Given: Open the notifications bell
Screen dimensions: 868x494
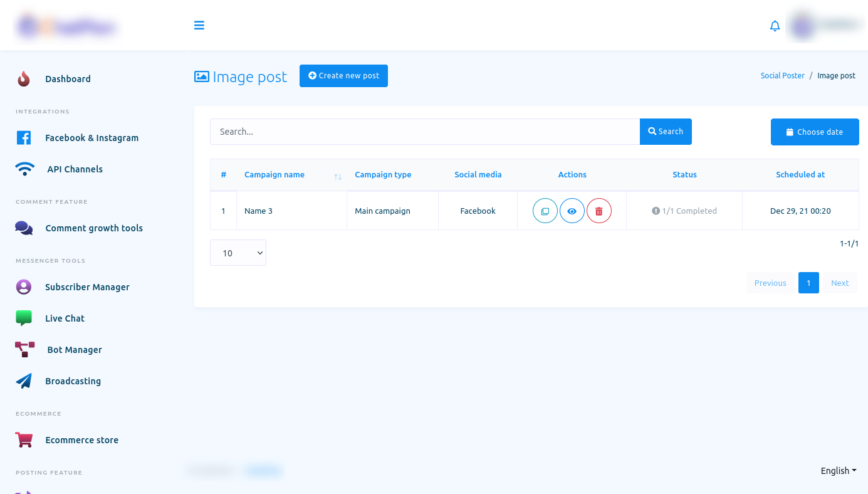Looking at the screenshot, I should coord(775,26).
